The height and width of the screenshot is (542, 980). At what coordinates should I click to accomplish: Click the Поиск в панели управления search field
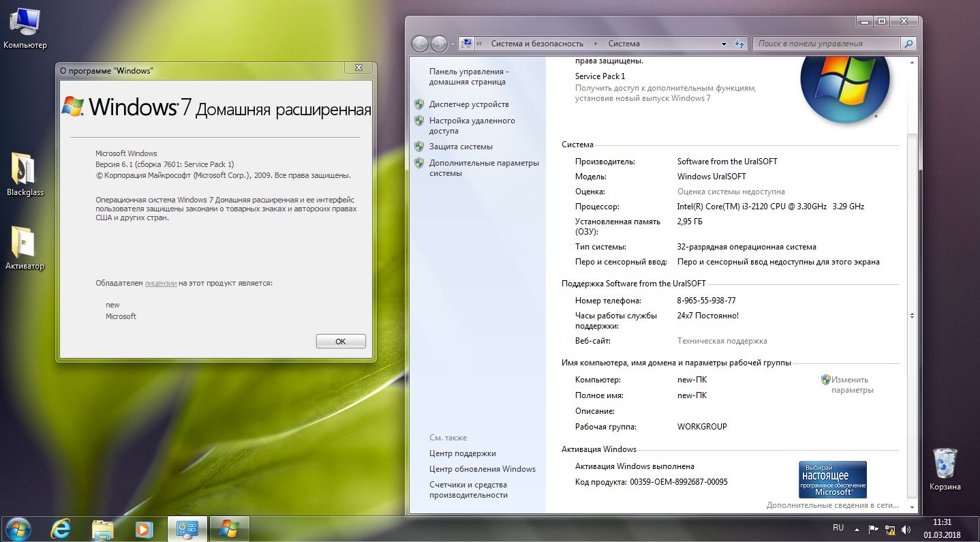pos(827,44)
